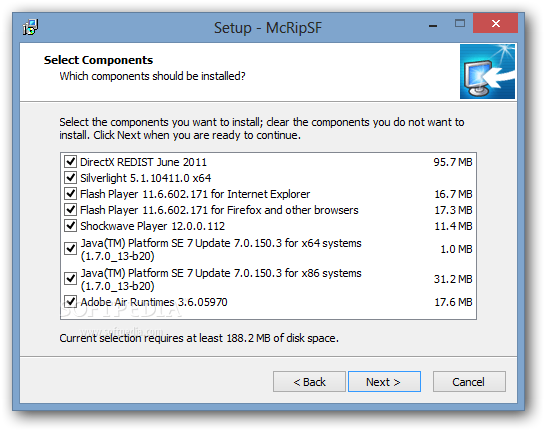Image resolution: width=545 pixels, height=431 pixels.
Task: Toggle Flash Player for Firefox checkbox
Action: 71,210
